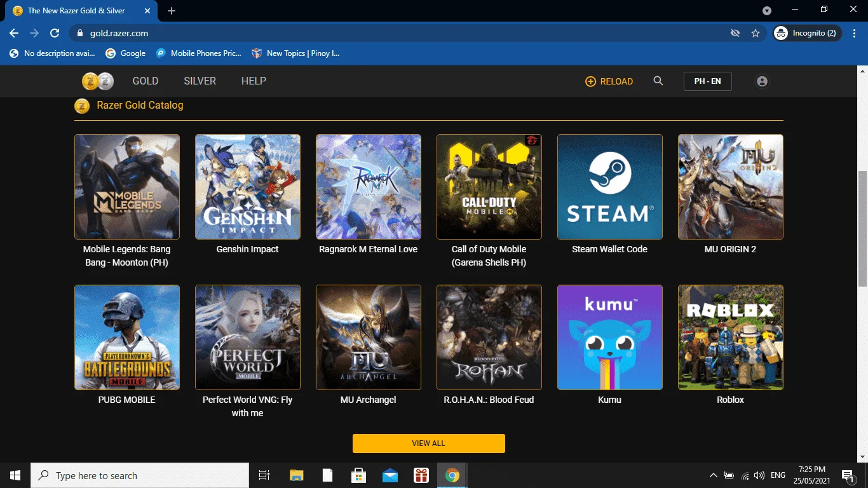Click the Chrome icon on the taskbar
868x488 pixels.
[452, 475]
